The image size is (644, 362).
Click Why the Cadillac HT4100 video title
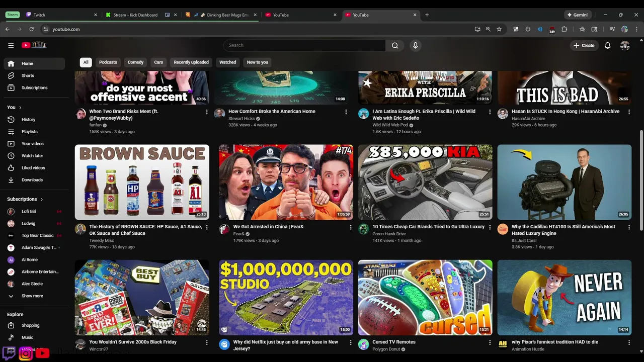point(563,230)
